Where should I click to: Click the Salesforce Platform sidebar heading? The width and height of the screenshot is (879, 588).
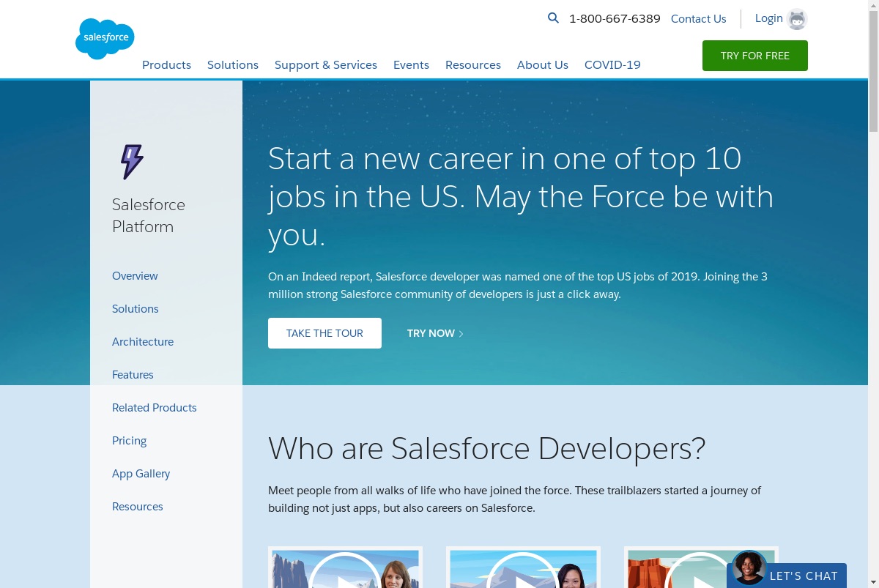tap(149, 215)
